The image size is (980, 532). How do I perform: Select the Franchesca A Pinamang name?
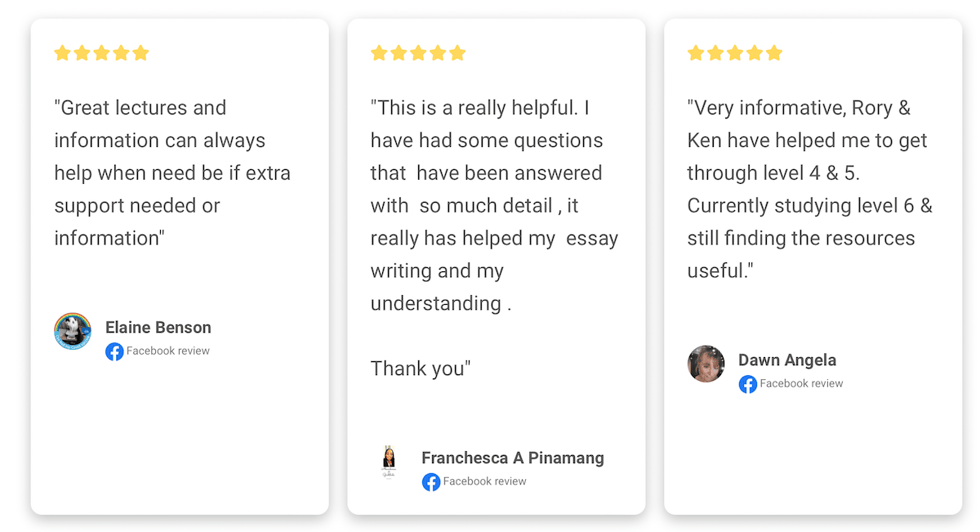(x=513, y=458)
